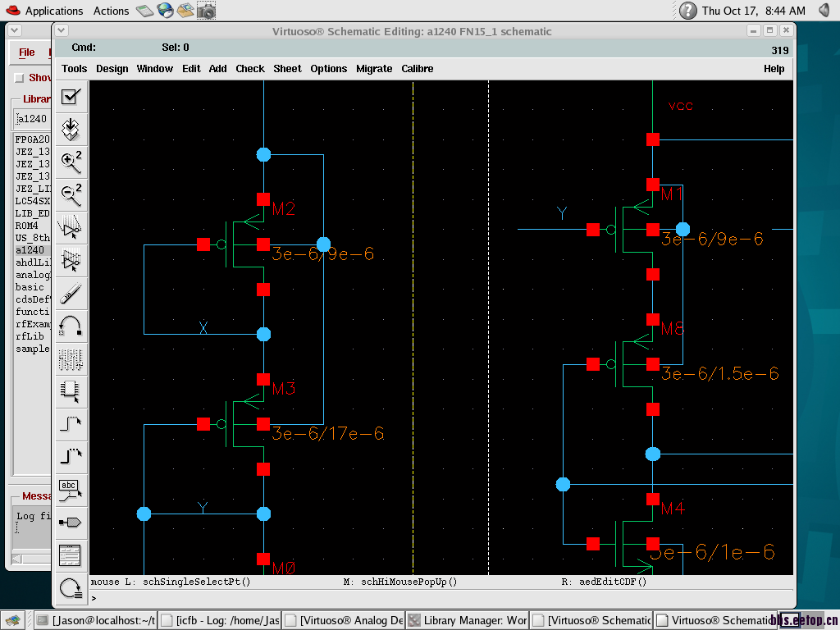Zoom in by 2 with magnifier icon
Viewport: 840px width, 630px height.
(x=71, y=162)
